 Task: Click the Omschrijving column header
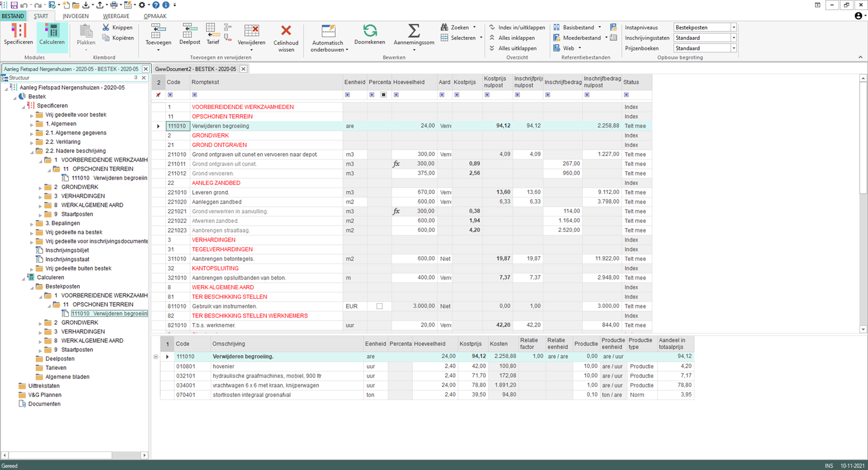click(287, 344)
